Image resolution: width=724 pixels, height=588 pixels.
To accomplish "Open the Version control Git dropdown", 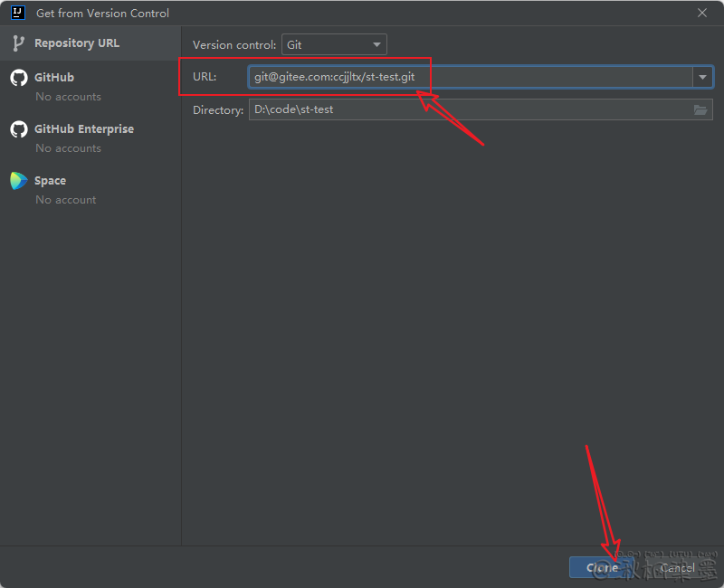I will pos(334,44).
